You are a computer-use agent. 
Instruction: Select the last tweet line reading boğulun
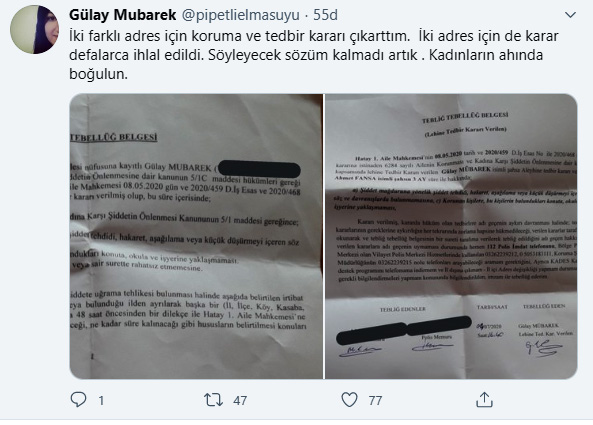(x=98, y=74)
